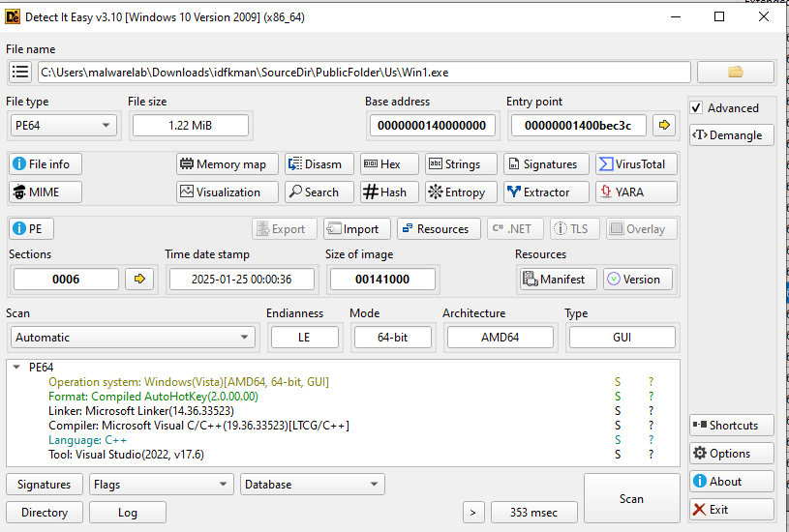Open the folder browse button
Screen dimensions: 789x532
pos(735,73)
